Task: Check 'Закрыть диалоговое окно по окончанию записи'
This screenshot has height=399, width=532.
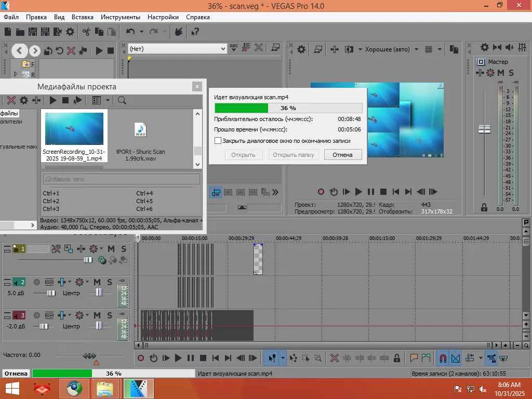Action: point(218,141)
